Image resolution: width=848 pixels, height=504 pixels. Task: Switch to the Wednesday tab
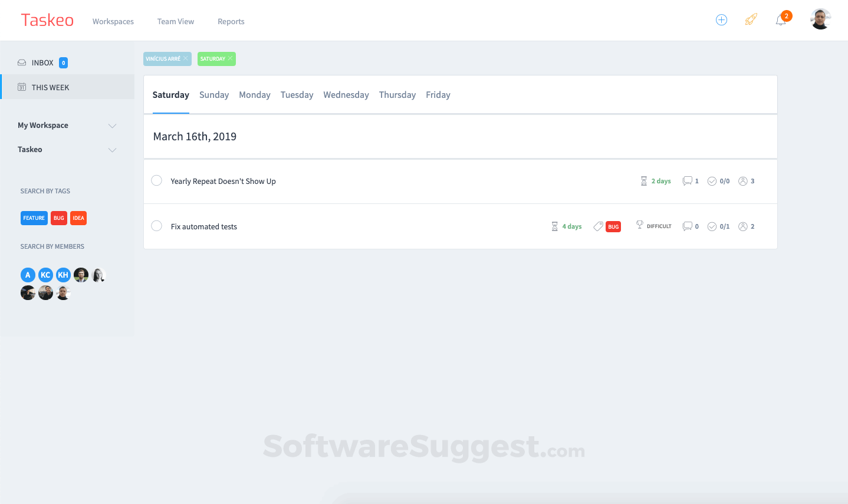[x=346, y=94]
